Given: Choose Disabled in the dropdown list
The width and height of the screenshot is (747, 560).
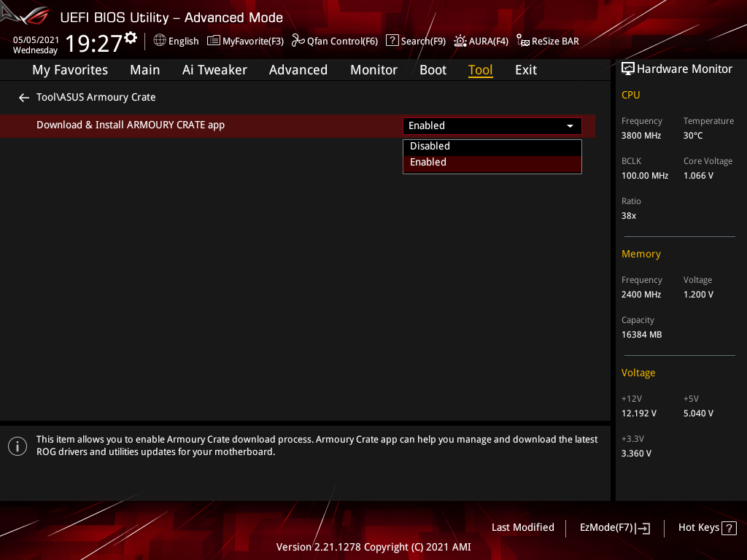Looking at the screenshot, I should [492, 146].
